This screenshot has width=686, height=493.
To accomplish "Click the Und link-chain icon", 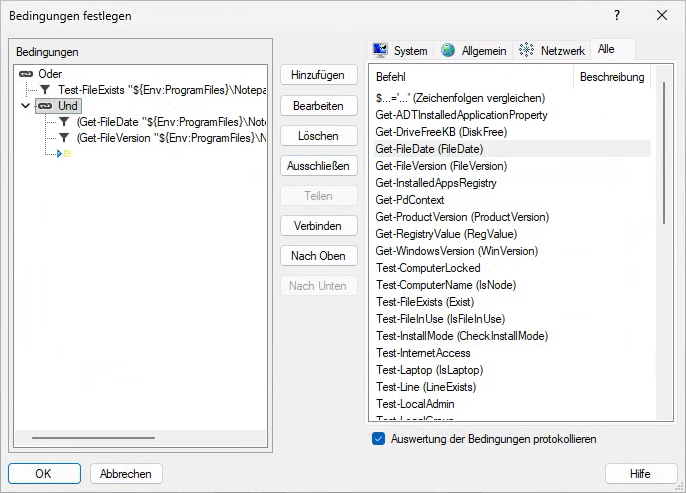I will coord(45,106).
